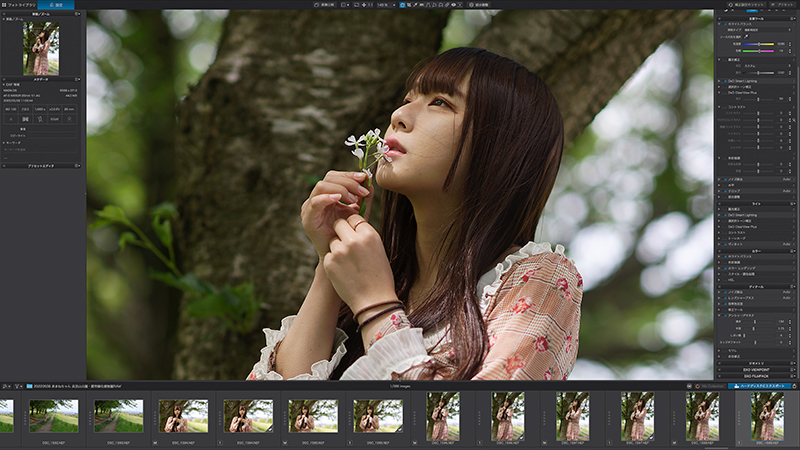Select the Crop tool in top toolbar

409,5
